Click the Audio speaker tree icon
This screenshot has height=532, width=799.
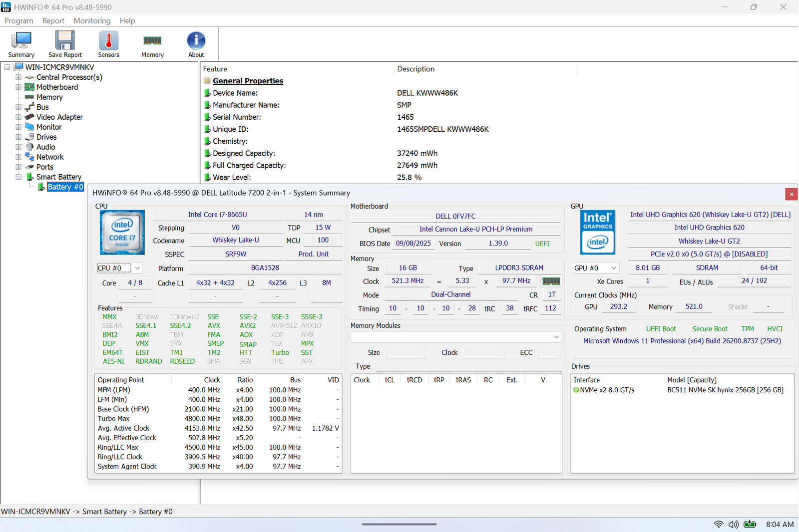coord(29,147)
